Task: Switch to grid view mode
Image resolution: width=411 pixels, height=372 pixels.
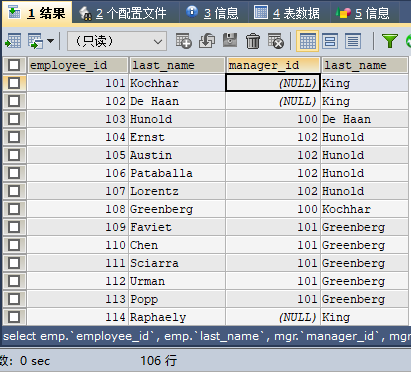Action: (307, 41)
